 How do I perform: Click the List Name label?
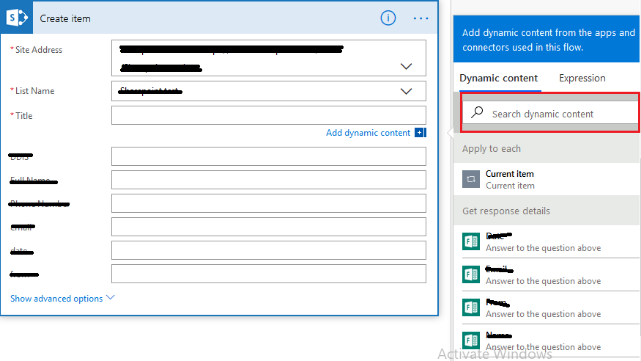pos(35,91)
